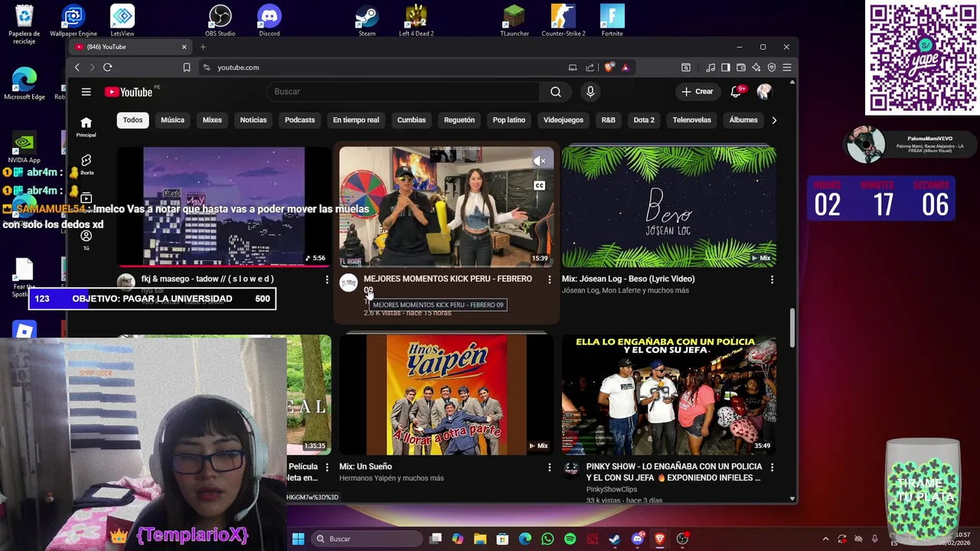Viewport: 980px width, 551px height.
Task: Select the Mixes category chip
Action: click(212, 120)
